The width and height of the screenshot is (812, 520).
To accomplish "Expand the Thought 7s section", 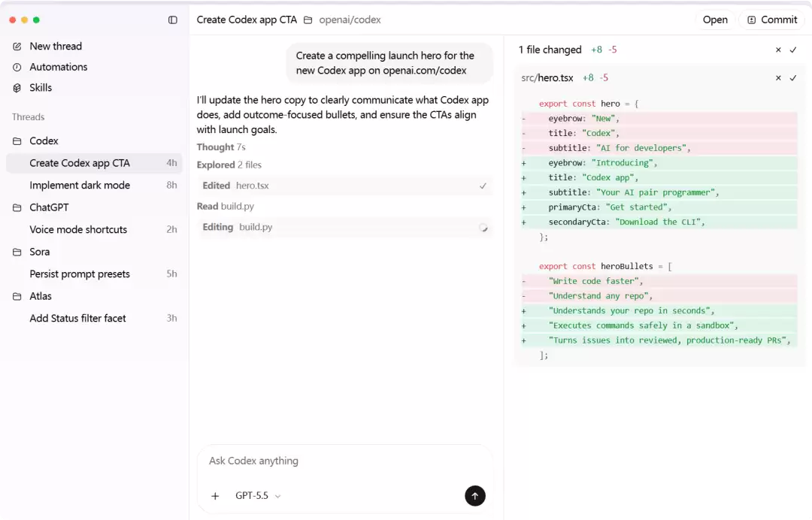I will click(221, 147).
